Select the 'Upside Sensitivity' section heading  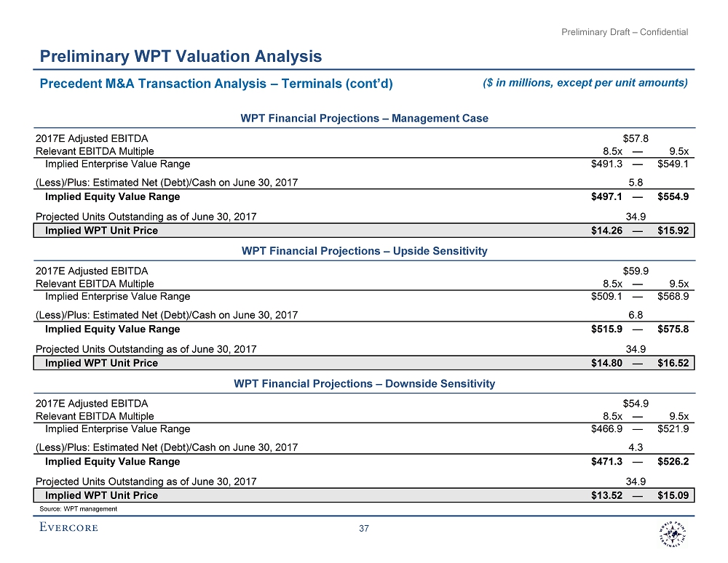pos(364,251)
